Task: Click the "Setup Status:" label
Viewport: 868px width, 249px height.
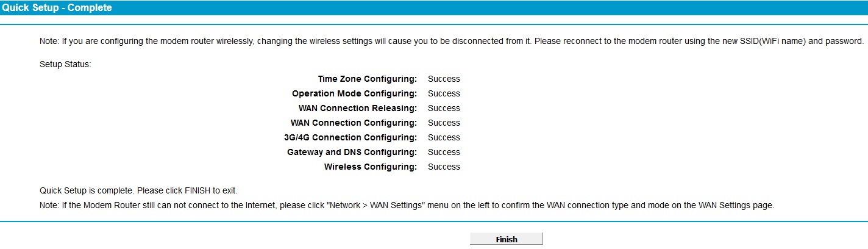Action: tap(65, 64)
